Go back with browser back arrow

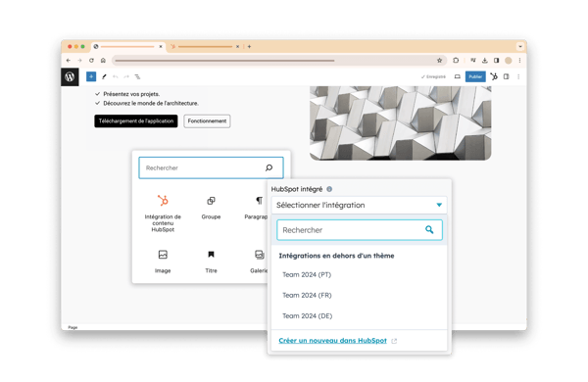coord(69,61)
